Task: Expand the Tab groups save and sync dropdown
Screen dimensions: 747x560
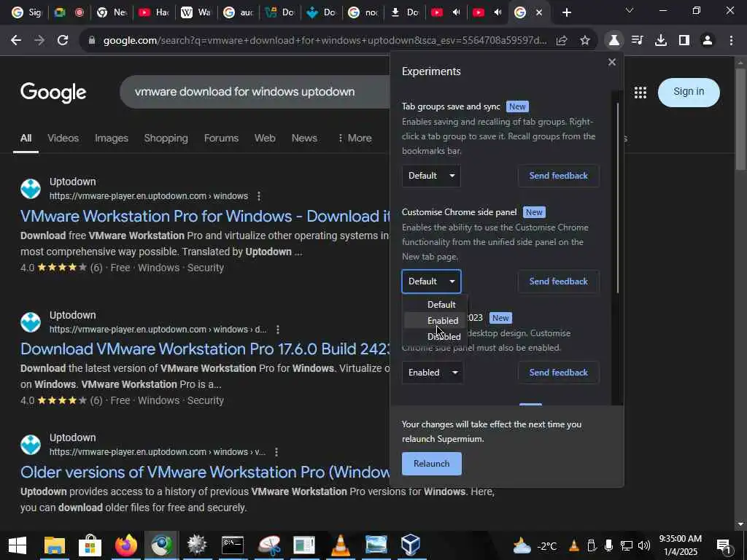Action: (x=431, y=176)
